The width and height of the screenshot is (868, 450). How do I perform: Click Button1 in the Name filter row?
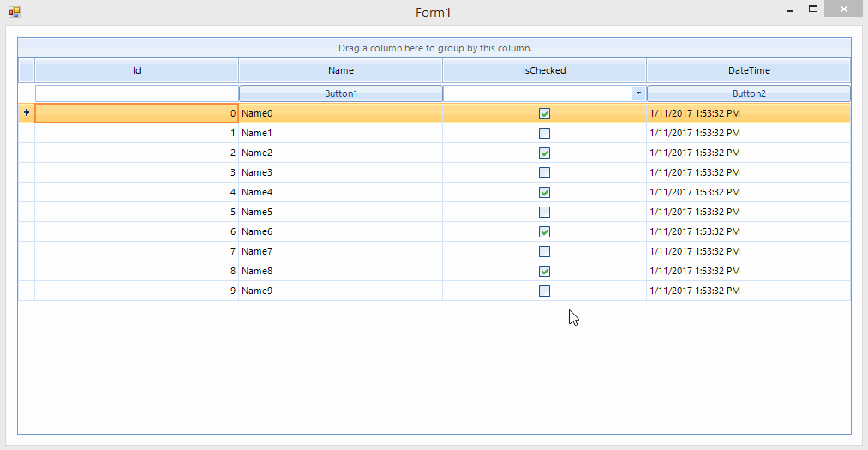pyautogui.click(x=340, y=93)
